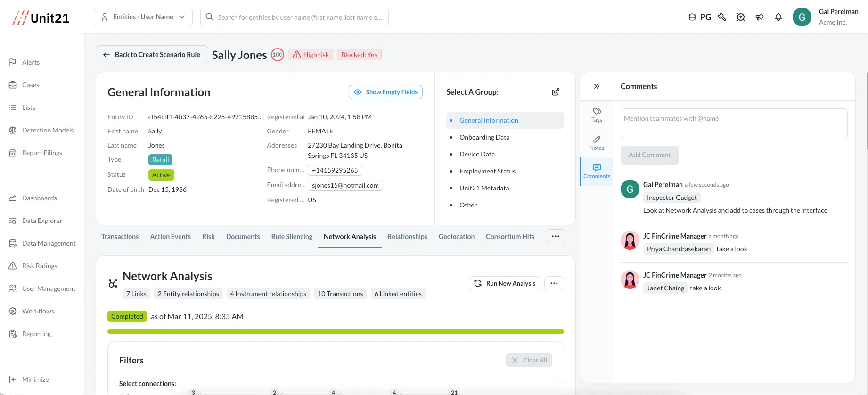Click the Inspector Gadget mention tag
868x395 pixels.
point(671,197)
